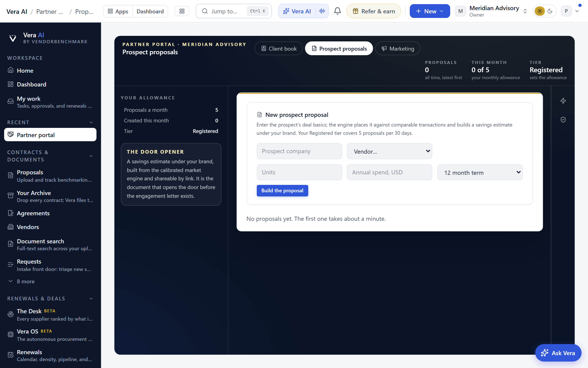Click the 'Proposals a month' row
The width and height of the screenshot is (588, 368).
[171, 110]
